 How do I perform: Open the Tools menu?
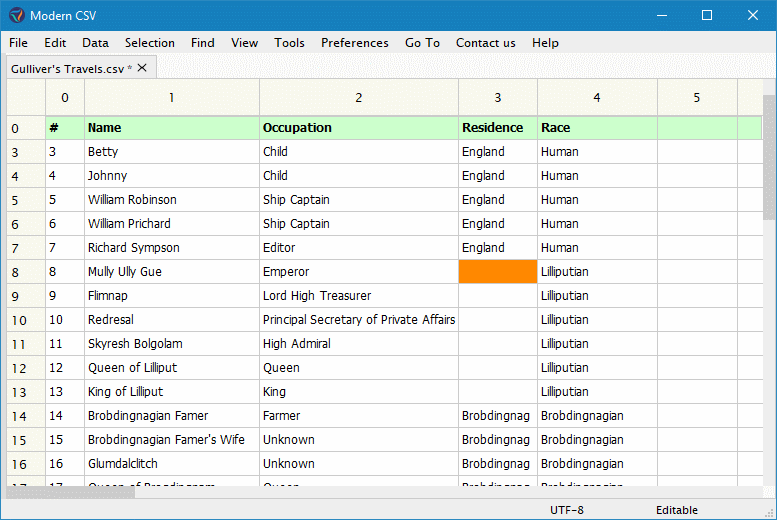coord(289,43)
